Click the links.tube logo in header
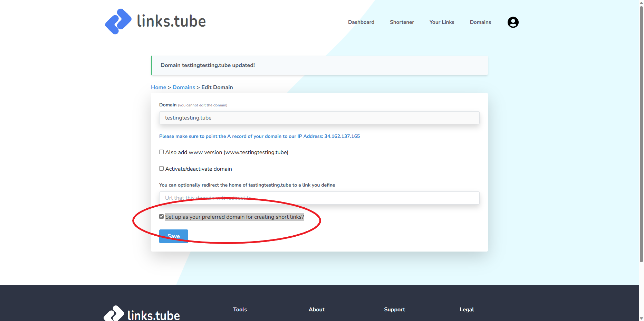644x321 pixels. (x=155, y=21)
